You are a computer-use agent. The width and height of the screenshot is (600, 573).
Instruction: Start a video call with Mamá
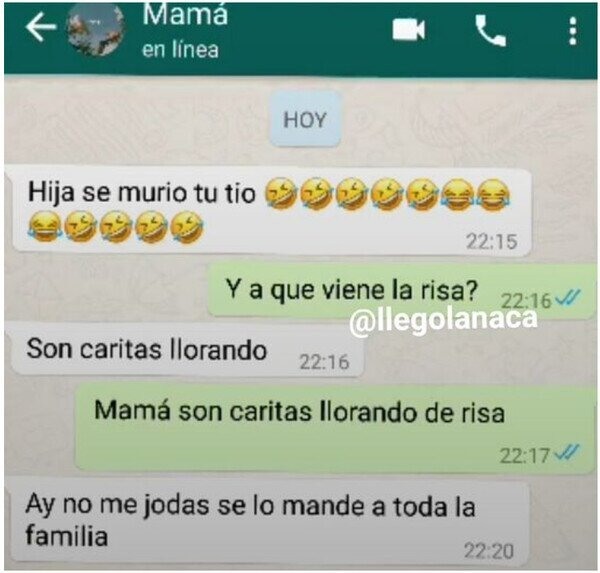[409, 29]
